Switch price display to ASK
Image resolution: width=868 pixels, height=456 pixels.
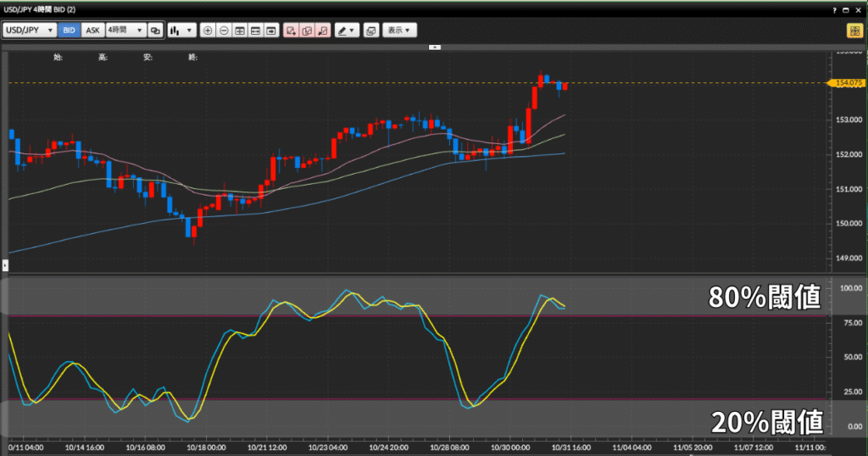92,31
